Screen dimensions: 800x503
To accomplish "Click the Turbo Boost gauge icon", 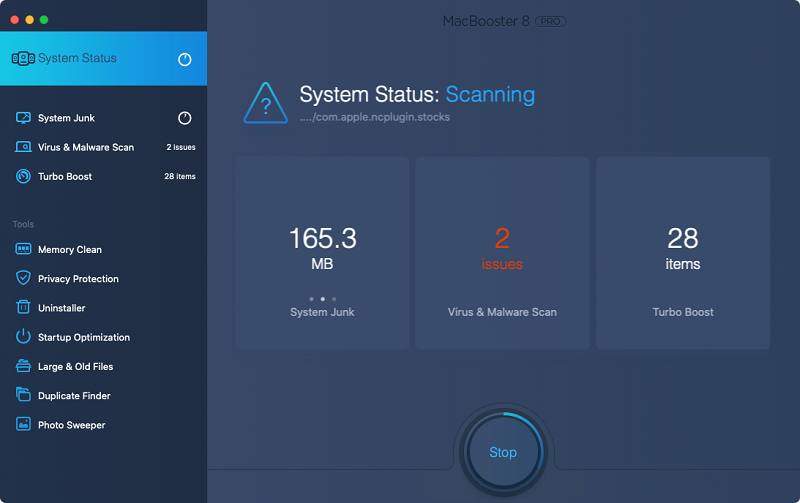I will click(x=23, y=176).
